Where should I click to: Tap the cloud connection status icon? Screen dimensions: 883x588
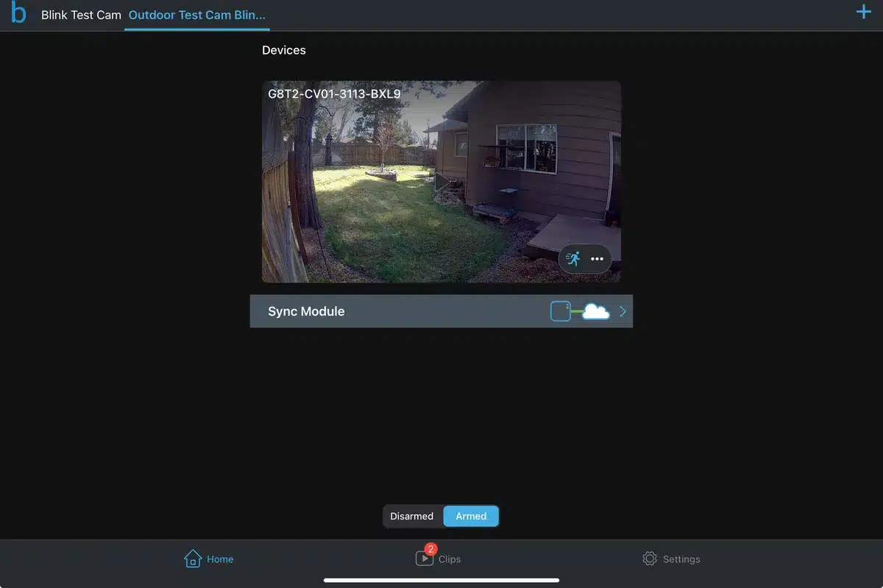[596, 311]
